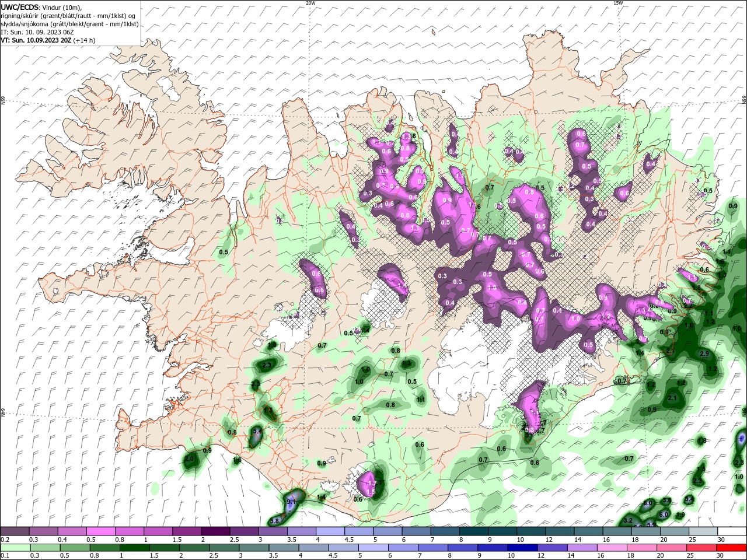Click the rain legend swatch from 3 to 3.5
Image resolution: width=747 pixels, height=560 pixels.
tap(254, 548)
